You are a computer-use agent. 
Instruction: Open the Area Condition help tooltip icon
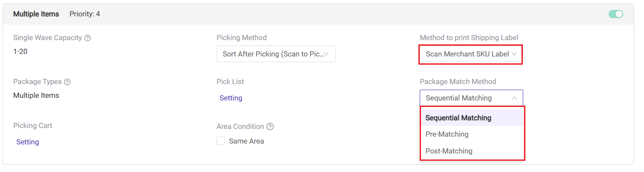tap(270, 127)
